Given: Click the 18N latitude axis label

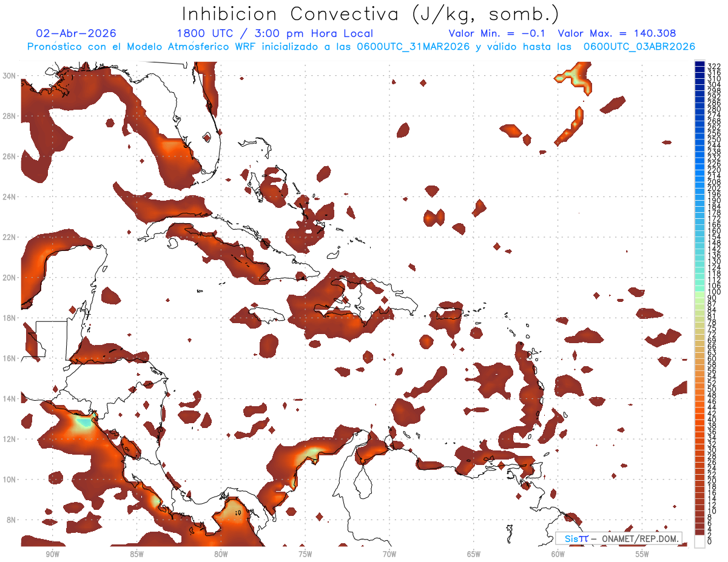Looking at the screenshot, I should pos(10,318).
